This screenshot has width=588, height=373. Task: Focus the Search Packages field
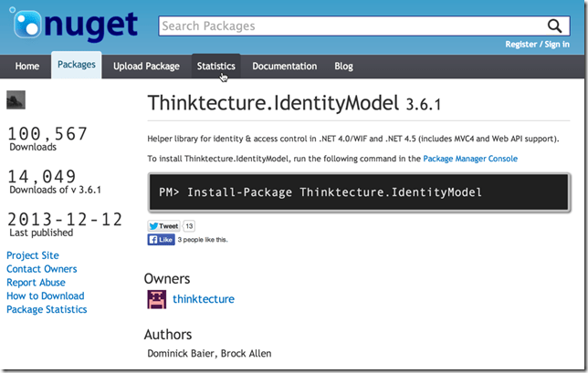pos(364,26)
